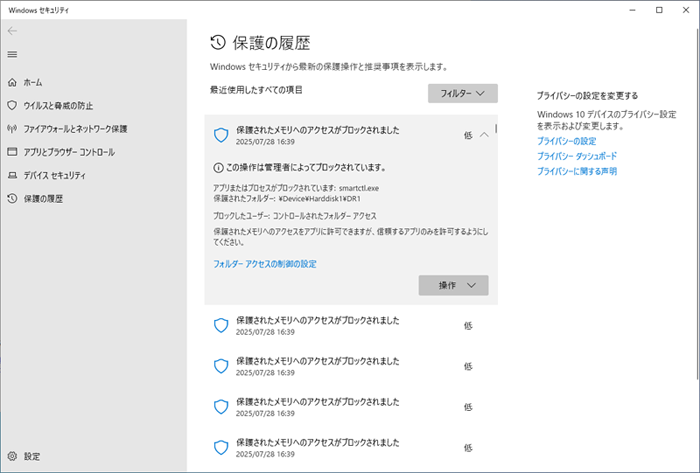The image size is (700, 473).
Task: Minimize the Windows セキュリティ window
Action: [632, 10]
